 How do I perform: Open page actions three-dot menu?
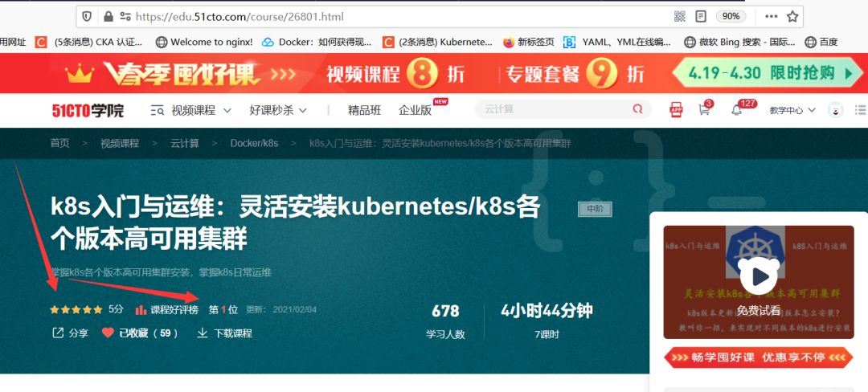[x=771, y=17]
